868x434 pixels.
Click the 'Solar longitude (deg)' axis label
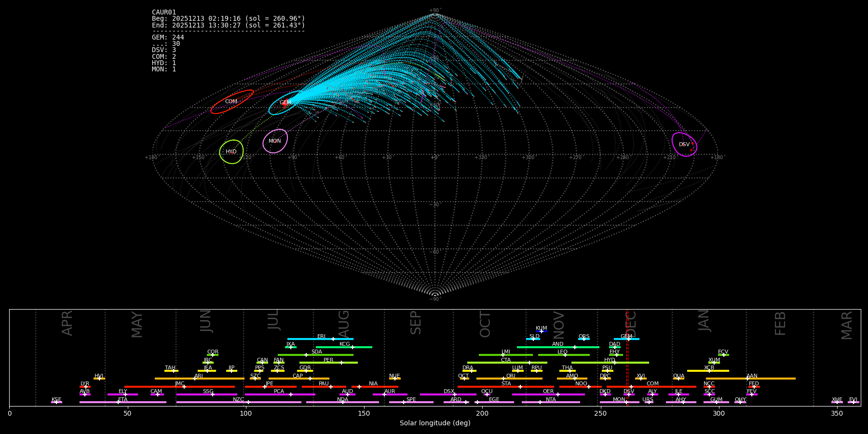pyautogui.click(x=434, y=423)
